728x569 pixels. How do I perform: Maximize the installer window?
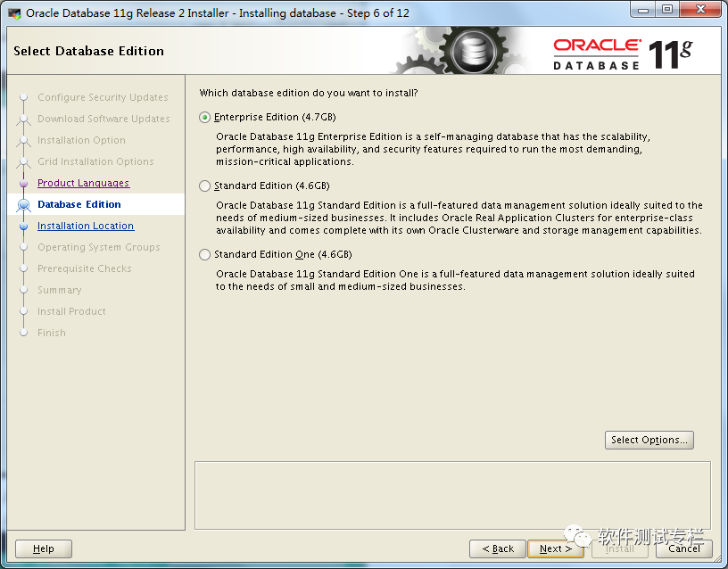coord(667,10)
